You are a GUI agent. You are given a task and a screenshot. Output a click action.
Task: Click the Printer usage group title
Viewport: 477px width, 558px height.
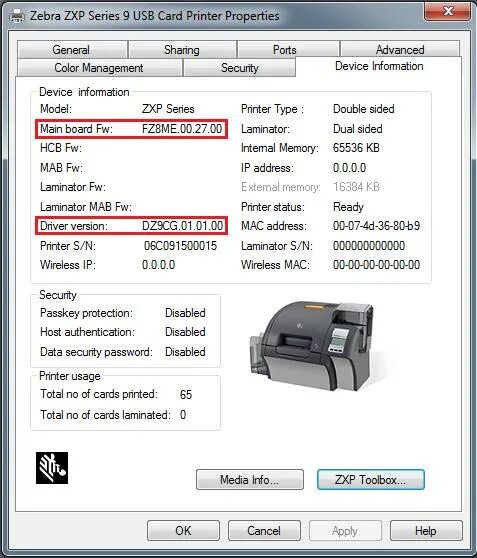click(x=70, y=376)
